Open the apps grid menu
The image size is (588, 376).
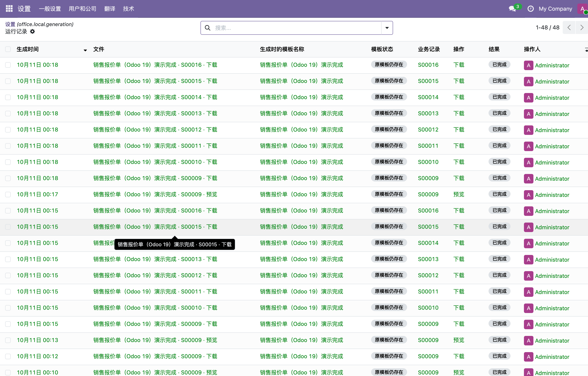click(x=9, y=8)
